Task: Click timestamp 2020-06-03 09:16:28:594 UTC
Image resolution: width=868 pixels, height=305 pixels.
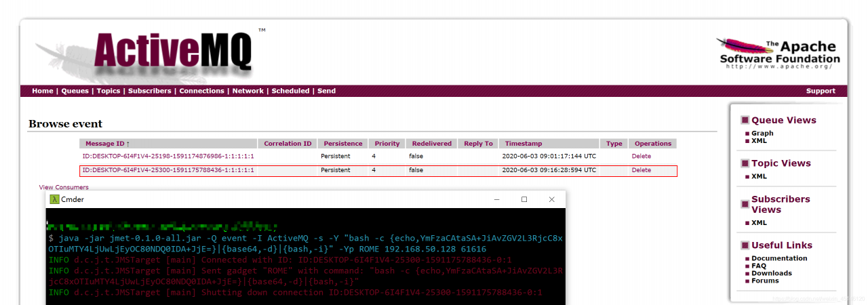Action: pos(549,170)
